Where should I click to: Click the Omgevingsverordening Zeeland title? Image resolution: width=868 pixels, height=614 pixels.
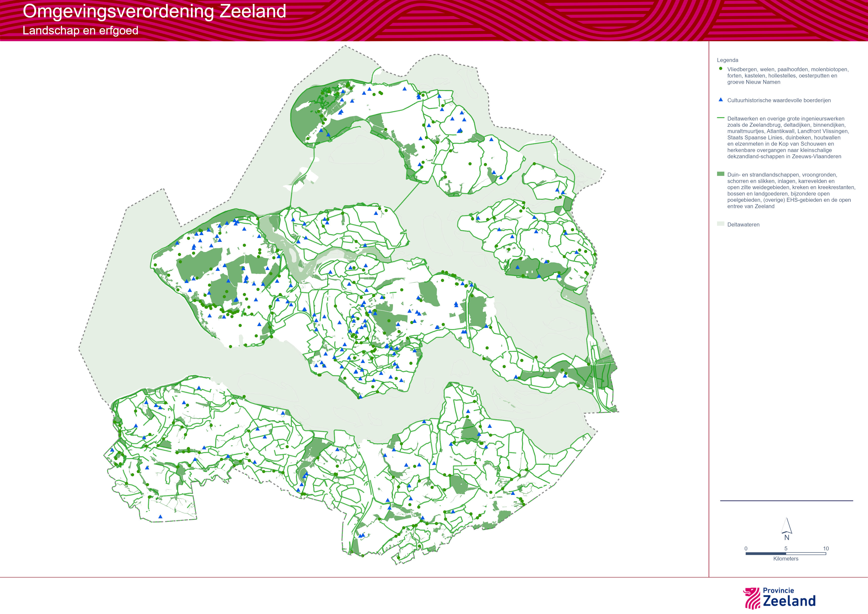tap(154, 11)
